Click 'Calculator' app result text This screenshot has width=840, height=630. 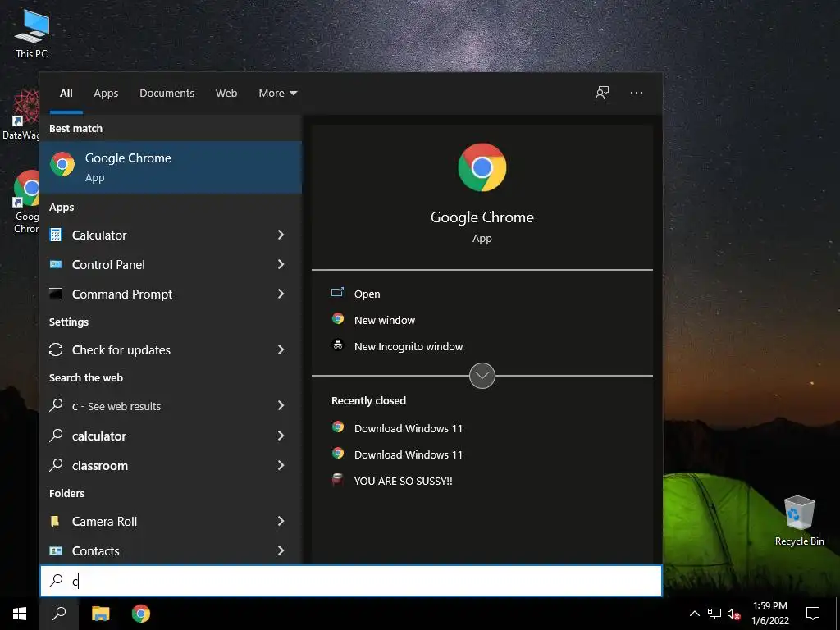99,235
